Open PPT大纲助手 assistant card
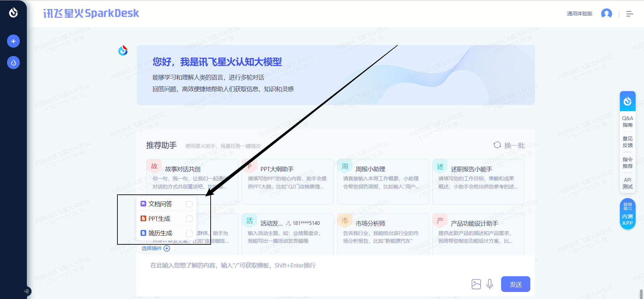This screenshot has width=644, height=299. point(287,182)
